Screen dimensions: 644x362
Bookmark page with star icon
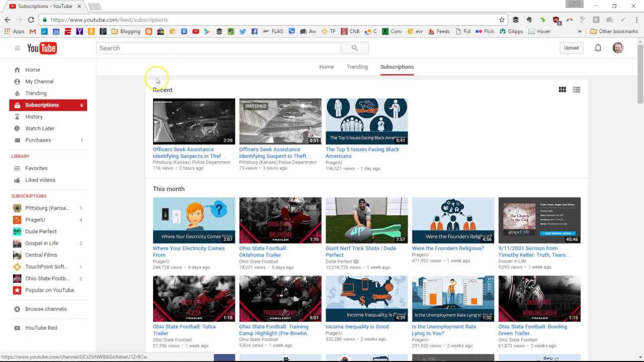[502, 20]
